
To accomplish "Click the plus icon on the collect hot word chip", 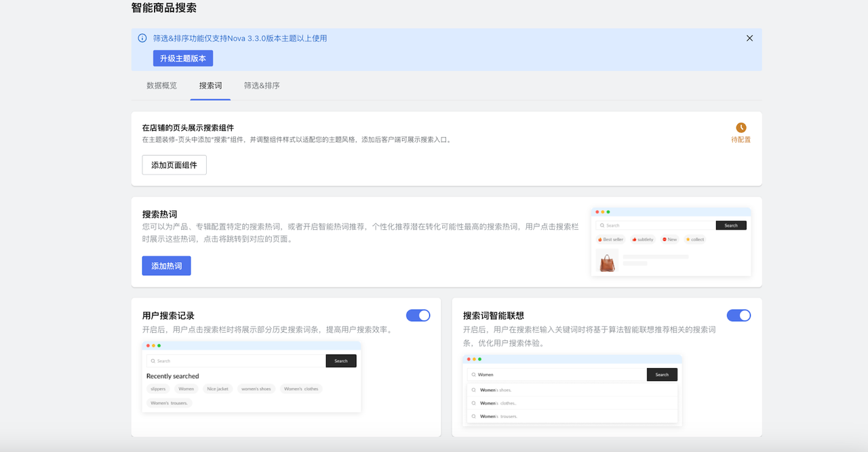I will (688, 239).
